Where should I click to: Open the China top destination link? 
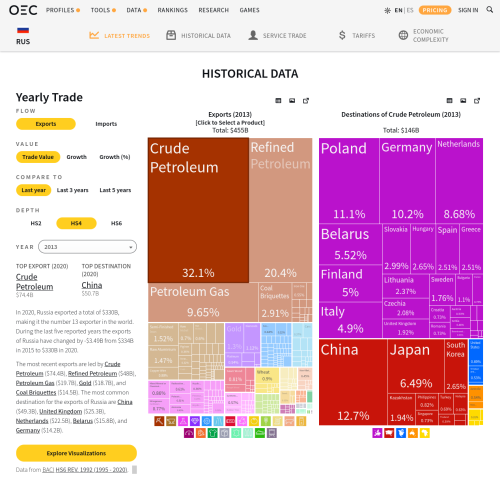(92, 285)
